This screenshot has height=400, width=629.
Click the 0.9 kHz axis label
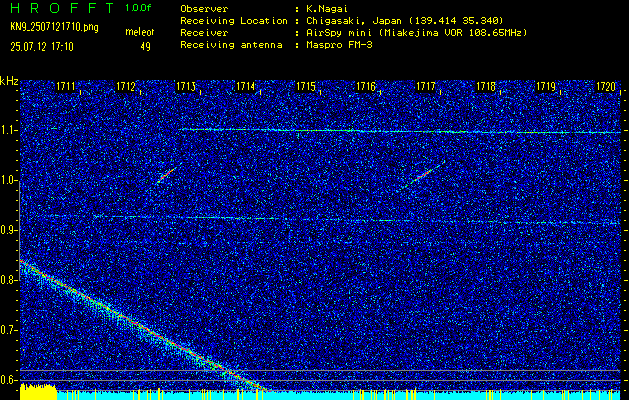pos(9,230)
